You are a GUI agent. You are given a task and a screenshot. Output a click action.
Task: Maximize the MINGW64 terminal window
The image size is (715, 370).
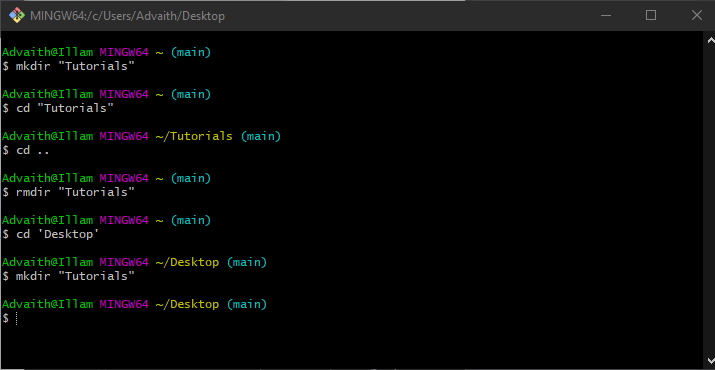coord(651,16)
